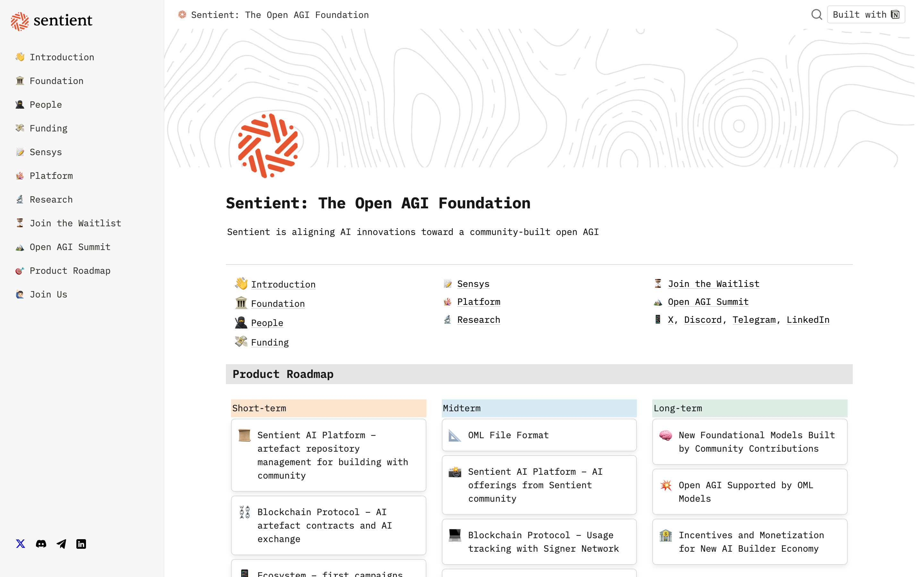Open the Discord text link
This screenshot has width=924, height=577.
click(703, 320)
